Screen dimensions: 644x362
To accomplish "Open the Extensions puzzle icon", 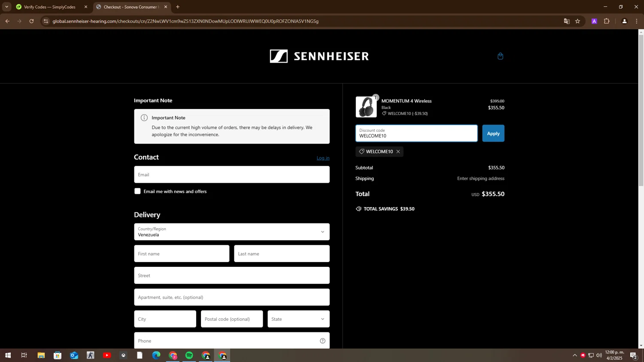I will [x=607, y=21].
